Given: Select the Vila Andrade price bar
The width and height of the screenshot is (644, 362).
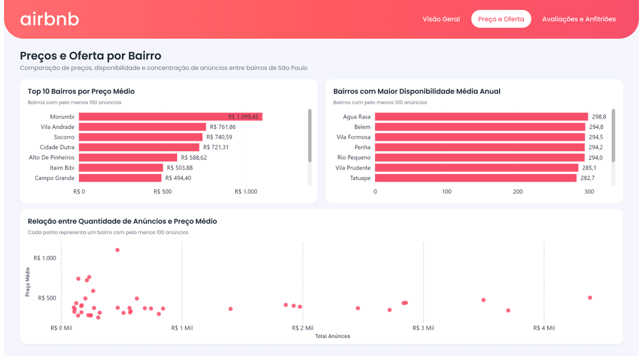Looking at the screenshot, I should pyautogui.click(x=142, y=127).
